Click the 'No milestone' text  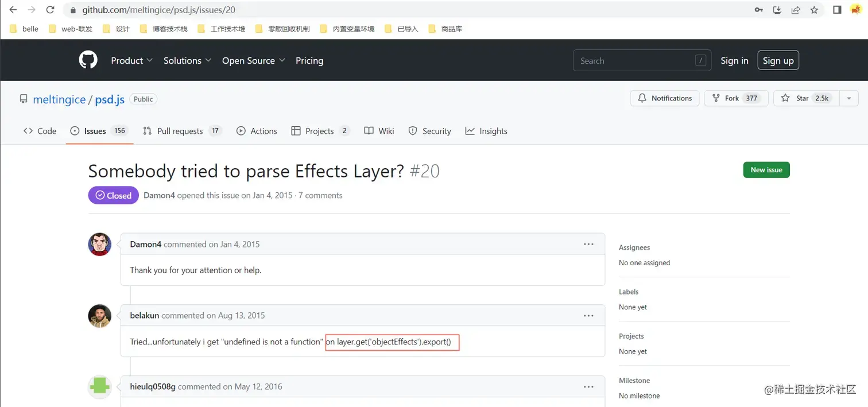click(x=640, y=396)
